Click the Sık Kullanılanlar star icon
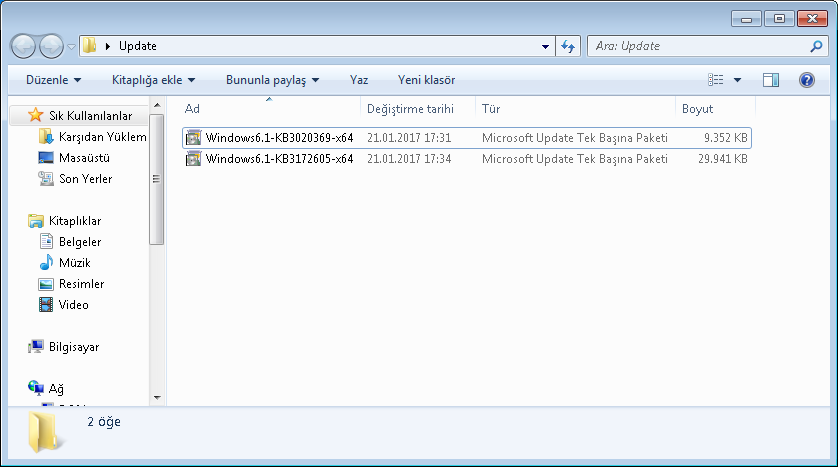 click(x=35, y=115)
